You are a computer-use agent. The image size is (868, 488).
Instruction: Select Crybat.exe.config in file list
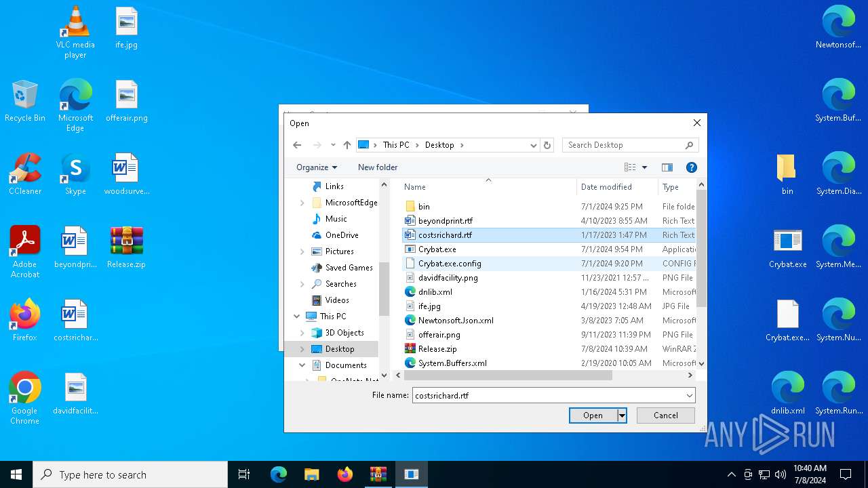pos(450,264)
